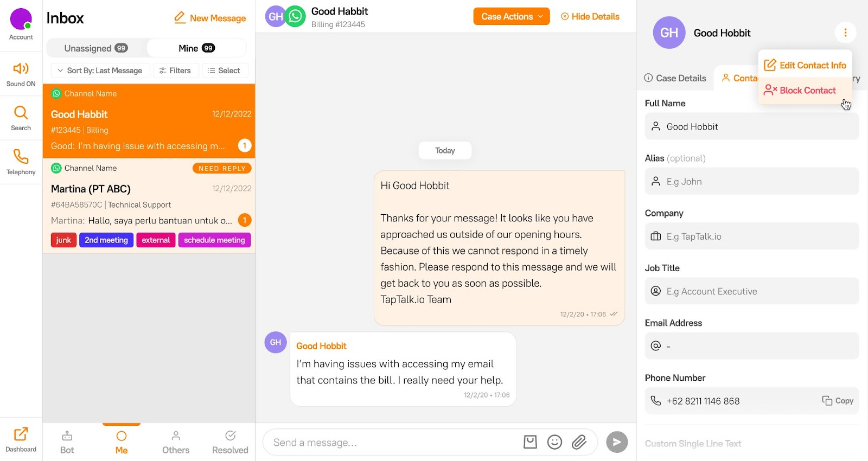868x461 pixels.
Task: Open the Search magnifier in sidebar
Action: click(21, 112)
